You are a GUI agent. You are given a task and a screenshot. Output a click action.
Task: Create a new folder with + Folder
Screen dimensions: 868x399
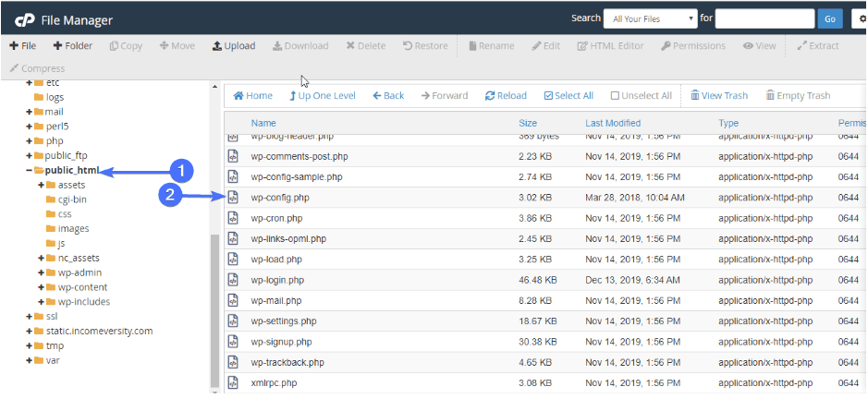point(72,46)
